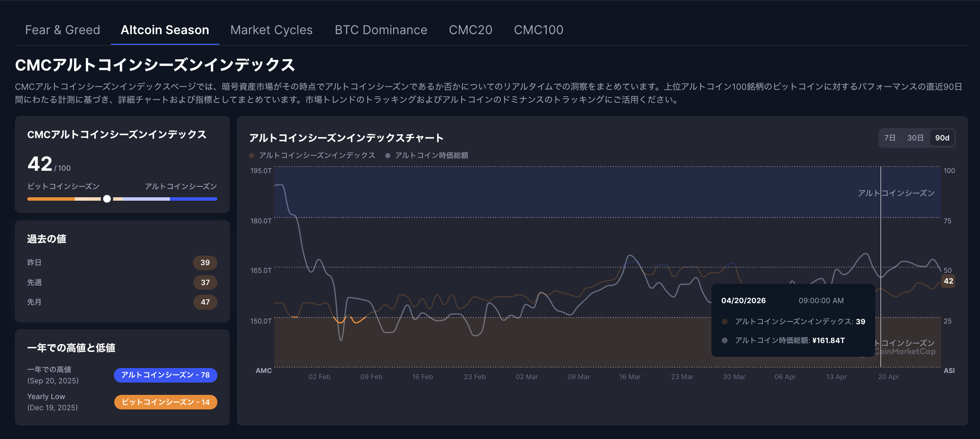Open the Fear & Greed tab
Image resolution: width=980 pixels, height=439 pixels.
click(62, 30)
